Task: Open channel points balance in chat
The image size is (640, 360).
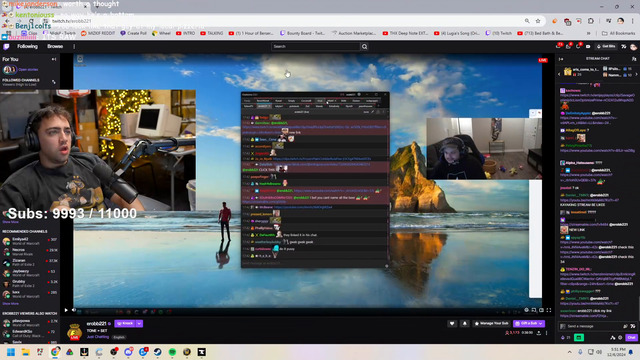Action: pyautogui.click(x=566, y=338)
